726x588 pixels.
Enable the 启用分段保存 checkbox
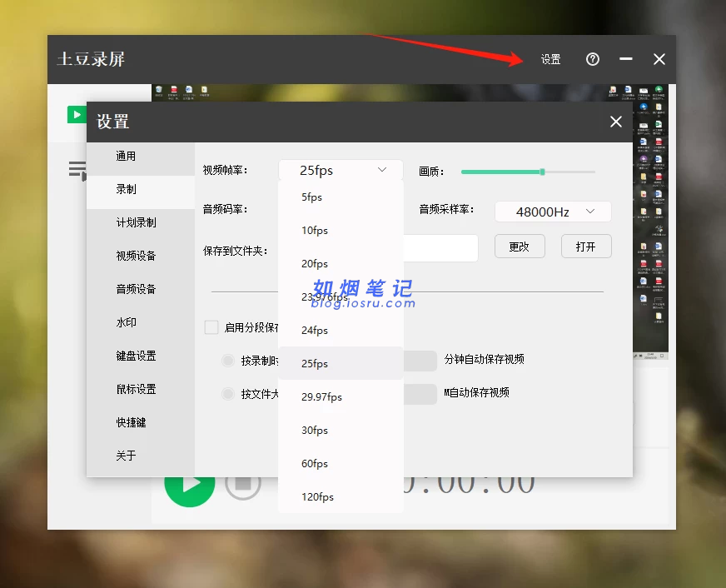tap(211, 327)
